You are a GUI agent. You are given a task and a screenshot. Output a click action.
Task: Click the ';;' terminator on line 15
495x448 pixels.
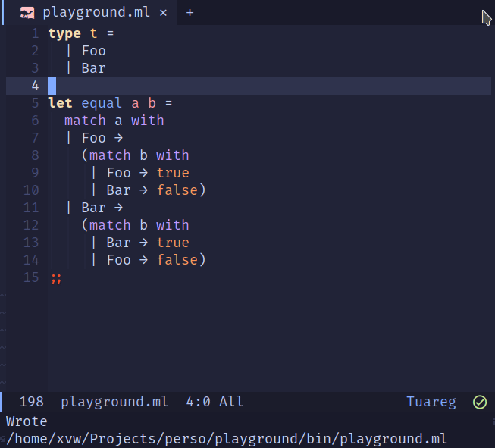point(56,277)
